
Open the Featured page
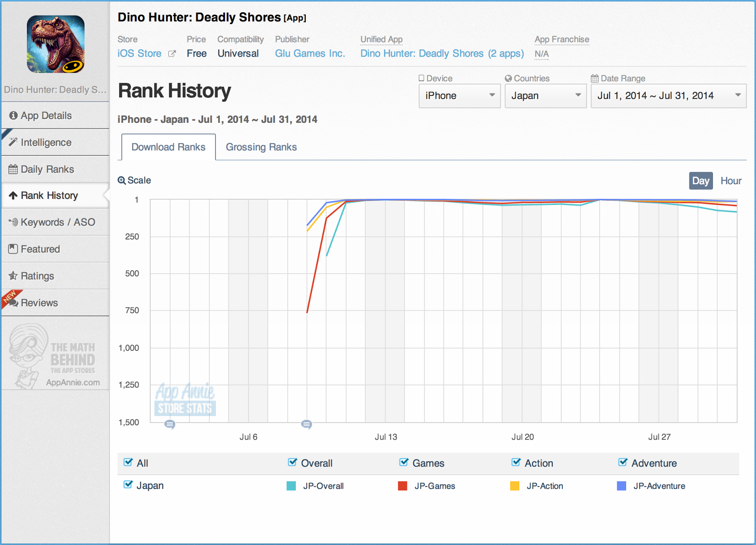55,249
